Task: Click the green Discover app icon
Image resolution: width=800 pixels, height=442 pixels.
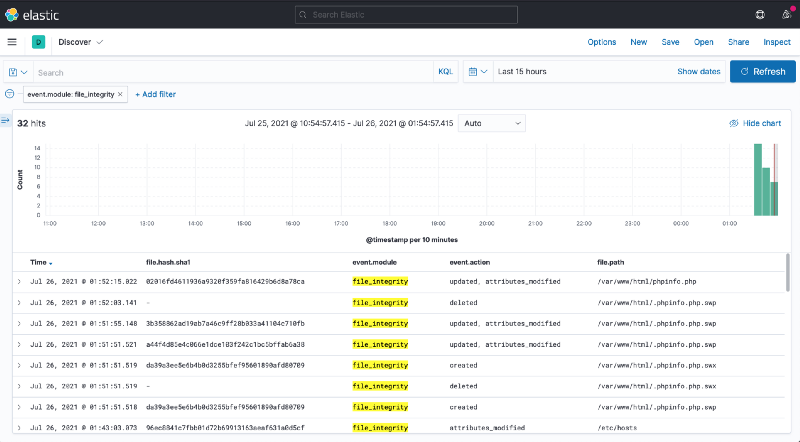Action: [x=38, y=42]
